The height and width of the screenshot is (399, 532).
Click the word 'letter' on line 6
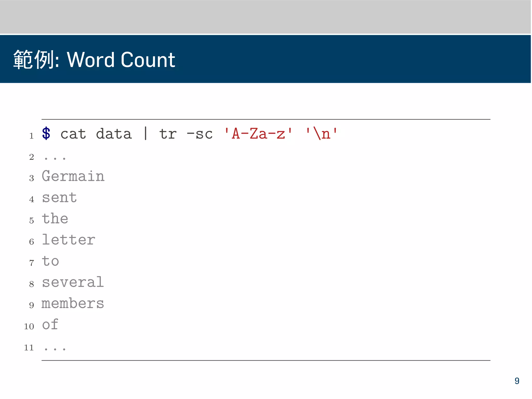click(69, 239)
